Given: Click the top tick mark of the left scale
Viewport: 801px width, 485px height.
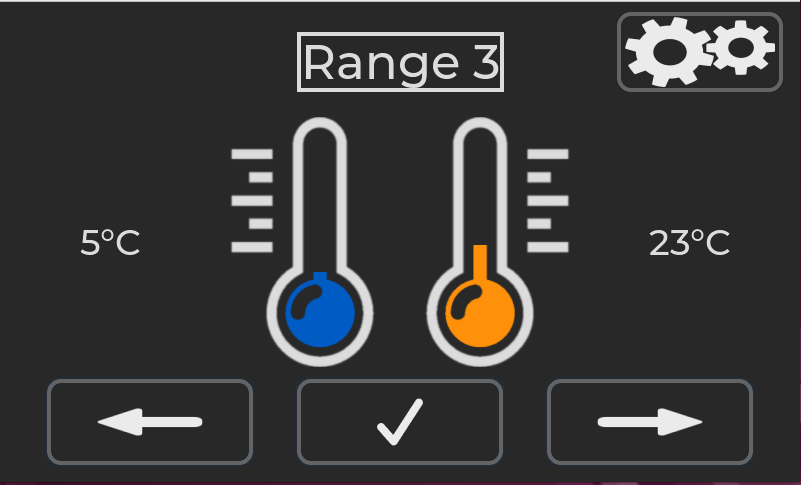Looking at the screenshot, I should click(252, 154).
